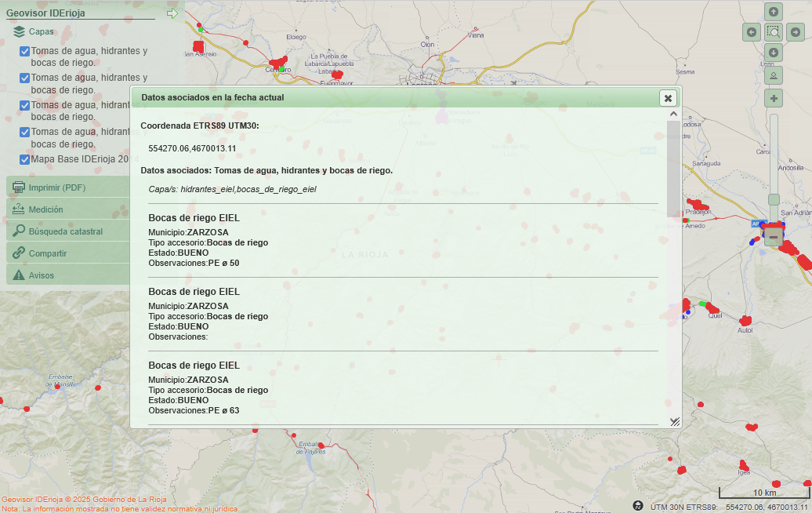Image resolution: width=812 pixels, height=513 pixels.
Task: Click the San Asensio label on the map
Action: 201,54
